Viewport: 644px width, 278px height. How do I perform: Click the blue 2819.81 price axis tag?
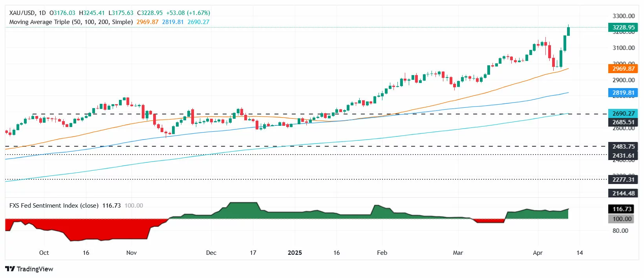coord(623,93)
